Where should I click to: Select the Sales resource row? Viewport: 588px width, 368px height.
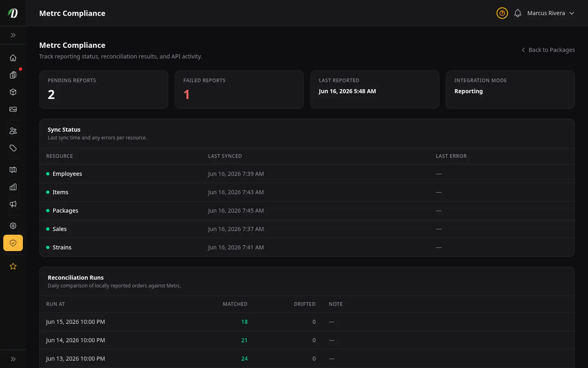pyautogui.click(x=307, y=229)
